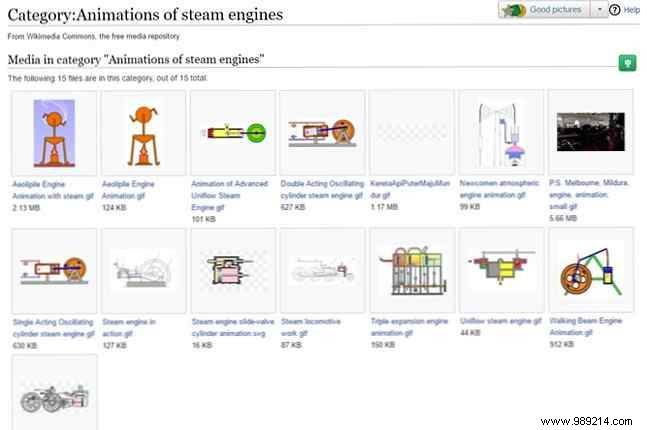Click the green icon beside category heading
The image size is (647, 430).
[x=627, y=62]
